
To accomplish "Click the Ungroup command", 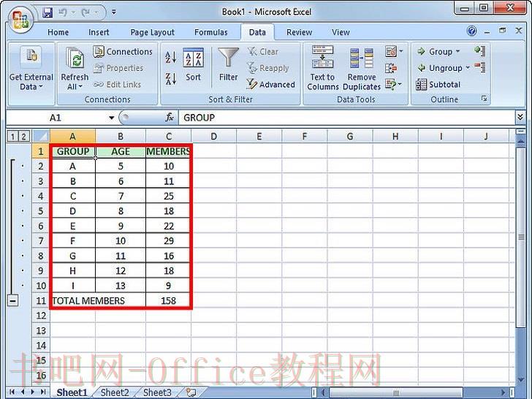I will [x=440, y=68].
